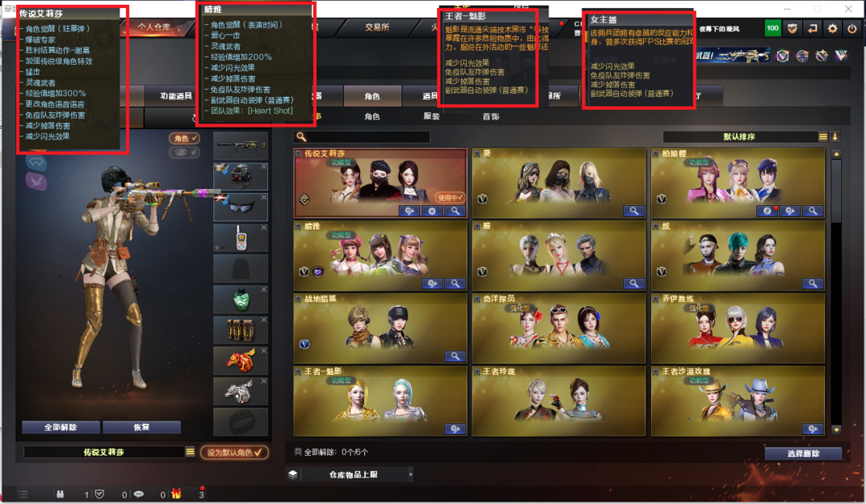Click the magnifier on the 葵 character card
The image size is (866, 504).
(633, 211)
